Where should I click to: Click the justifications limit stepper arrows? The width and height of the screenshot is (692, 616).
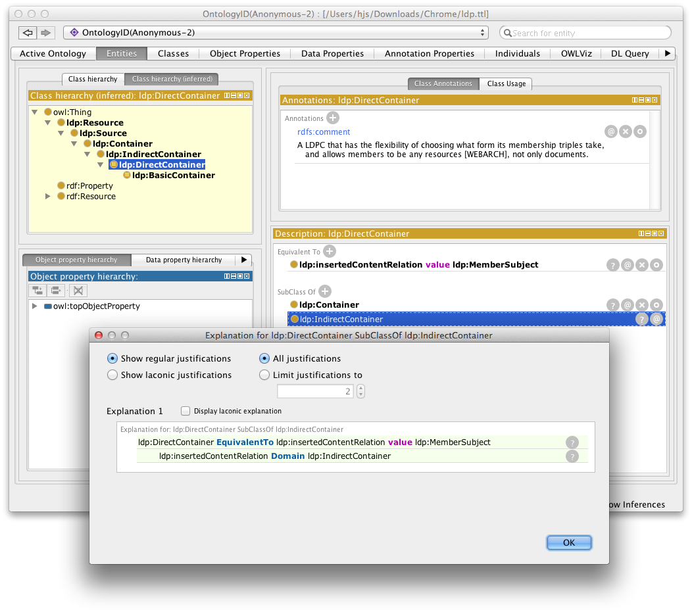click(x=360, y=391)
